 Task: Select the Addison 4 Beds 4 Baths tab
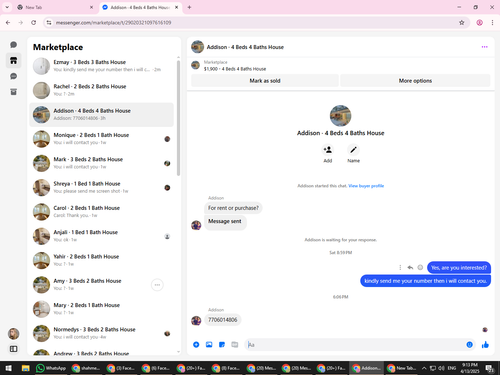tap(140, 7)
